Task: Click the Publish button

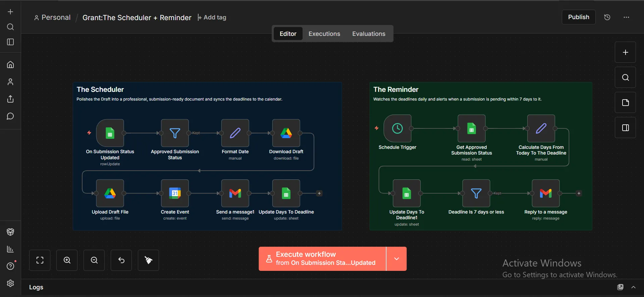Action: tap(579, 17)
